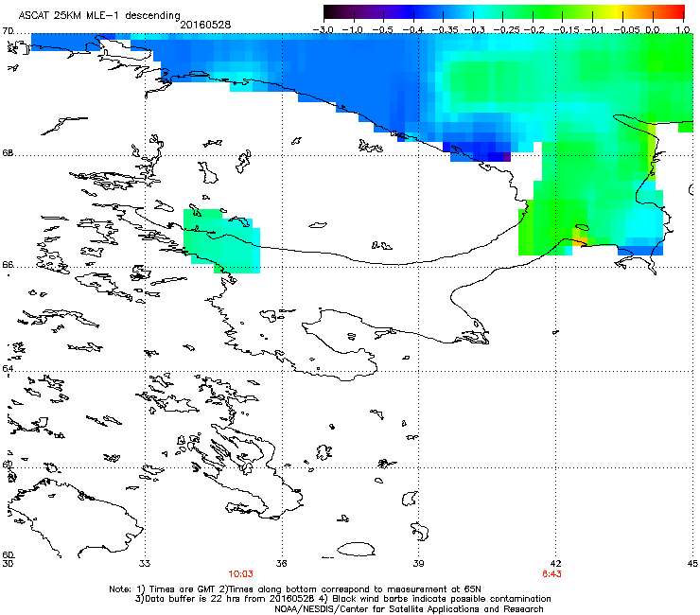700x615 pixels.
Task: Click the longitude label '42'
Action: (556, 564)
